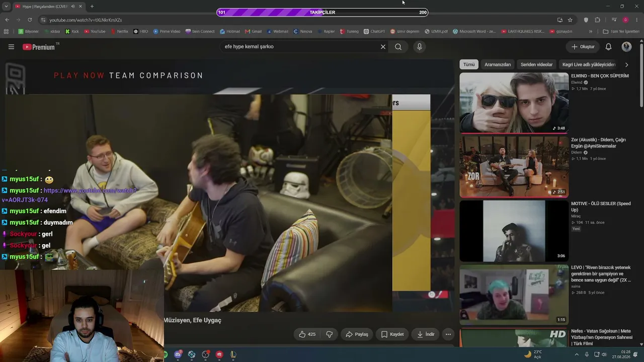Open the ChatGPT bookmark
This screenshot has width=644, height=362.
[374, 32]
